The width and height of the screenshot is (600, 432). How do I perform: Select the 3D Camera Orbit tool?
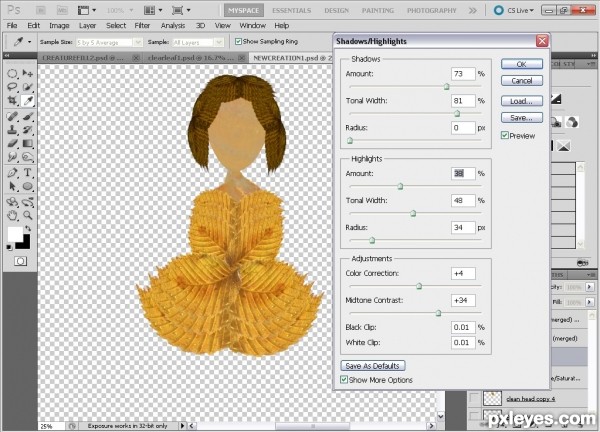pyautogui.click(x=28, y=202)
